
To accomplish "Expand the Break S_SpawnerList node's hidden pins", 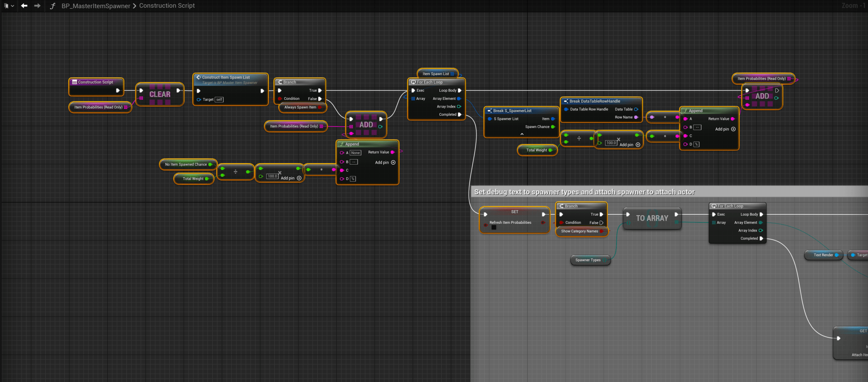I will pos(522,134).
